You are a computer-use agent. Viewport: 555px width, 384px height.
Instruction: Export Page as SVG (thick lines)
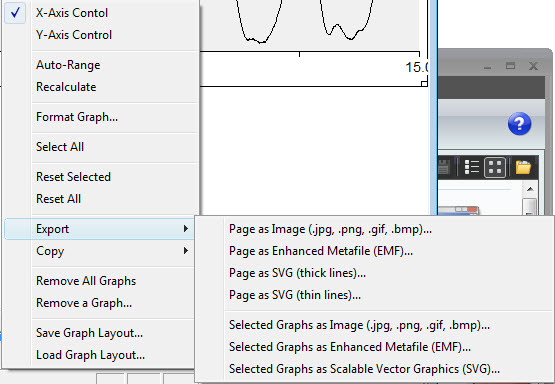pyautogui.click(x=374, y=273)
